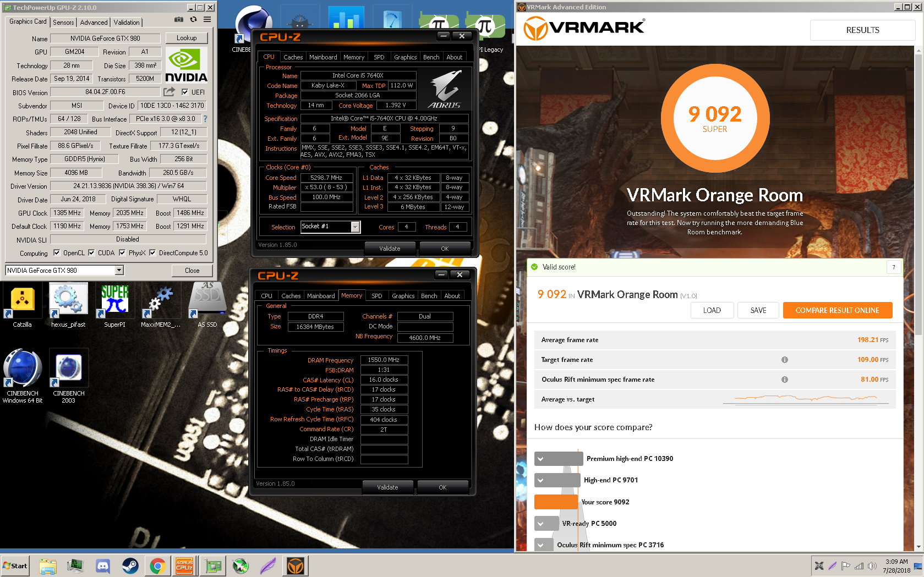The image size is (924, 577).
Task: Expand the VR-ready PC 5000 comparison
Action: pos(540,524)
